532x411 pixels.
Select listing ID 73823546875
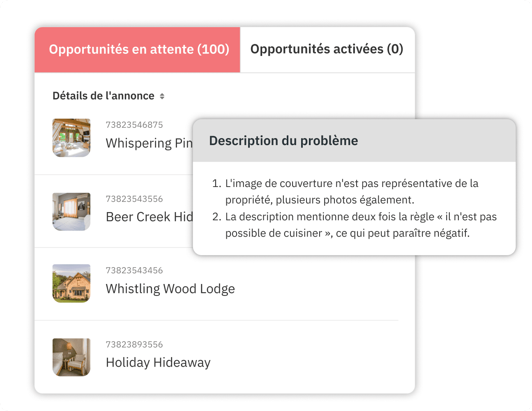click(x=134, y=125)
